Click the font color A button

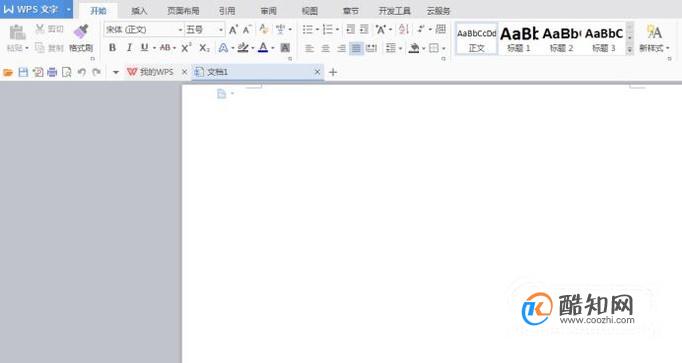263,48
